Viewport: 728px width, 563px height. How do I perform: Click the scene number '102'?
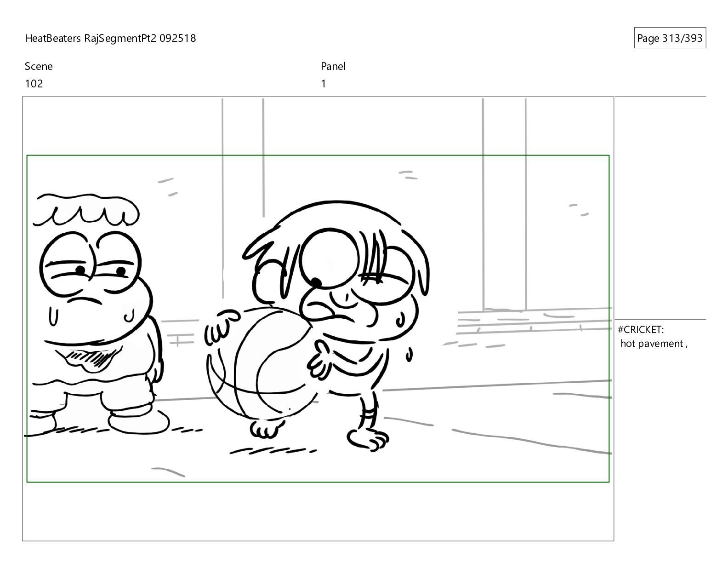pyautogui.click(x=34, y=84)
